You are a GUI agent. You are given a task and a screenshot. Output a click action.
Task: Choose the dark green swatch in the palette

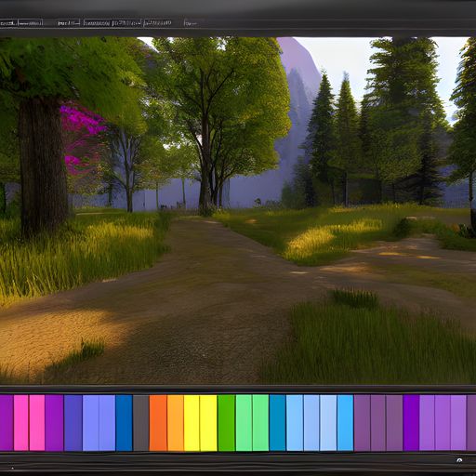coord(227,423)
